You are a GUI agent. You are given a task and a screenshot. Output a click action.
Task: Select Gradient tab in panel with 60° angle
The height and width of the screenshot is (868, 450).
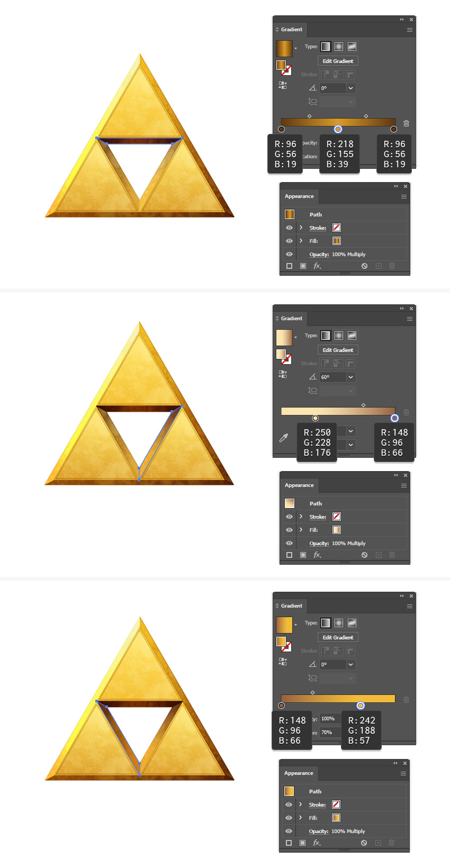coord(290,319)
